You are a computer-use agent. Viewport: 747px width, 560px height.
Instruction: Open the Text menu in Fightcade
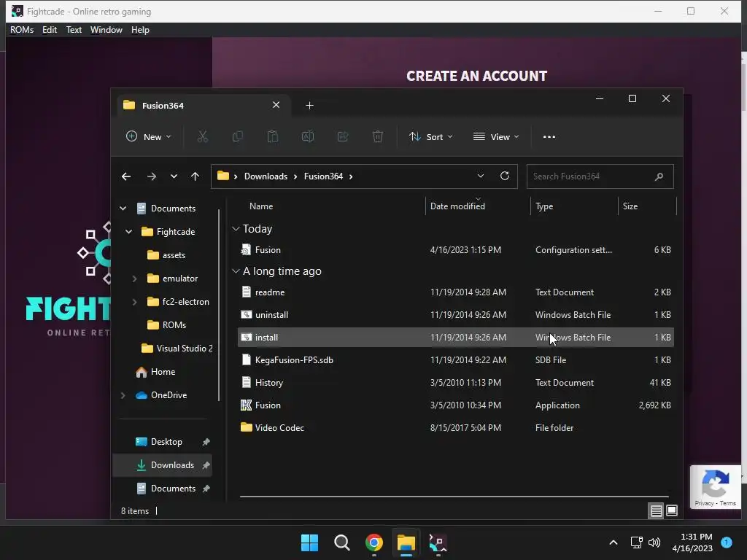click(74, 29)
